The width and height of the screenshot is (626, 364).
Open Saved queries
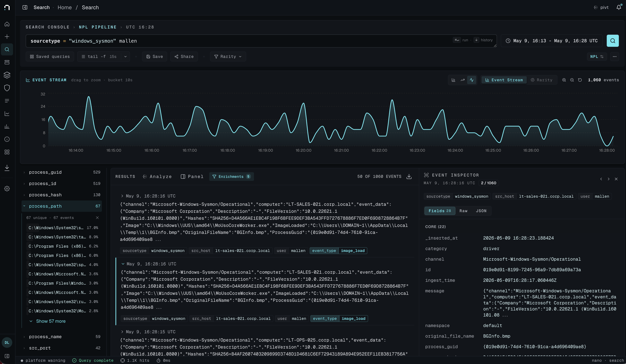pyautogui.click(x=50, y=57)
